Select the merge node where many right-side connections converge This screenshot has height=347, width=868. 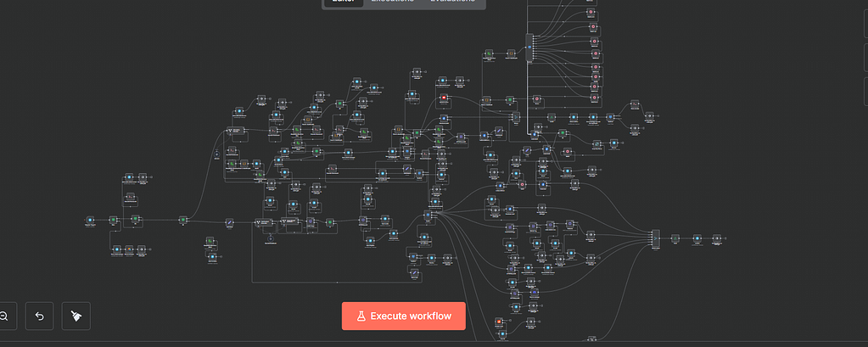click(655, 239)
